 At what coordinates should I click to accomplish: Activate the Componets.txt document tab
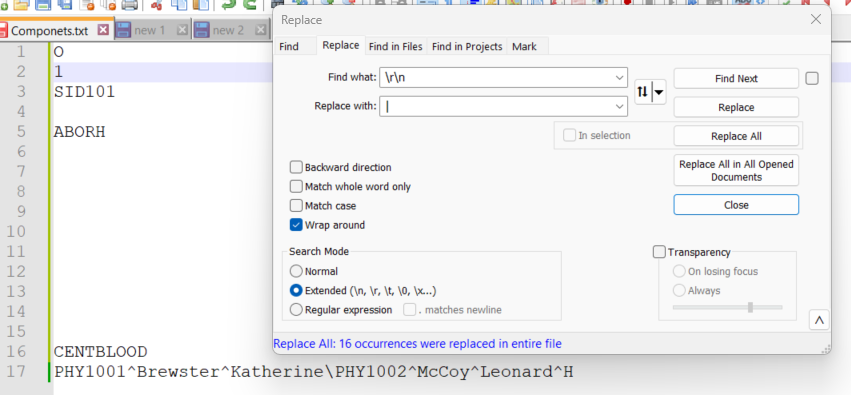49,30
